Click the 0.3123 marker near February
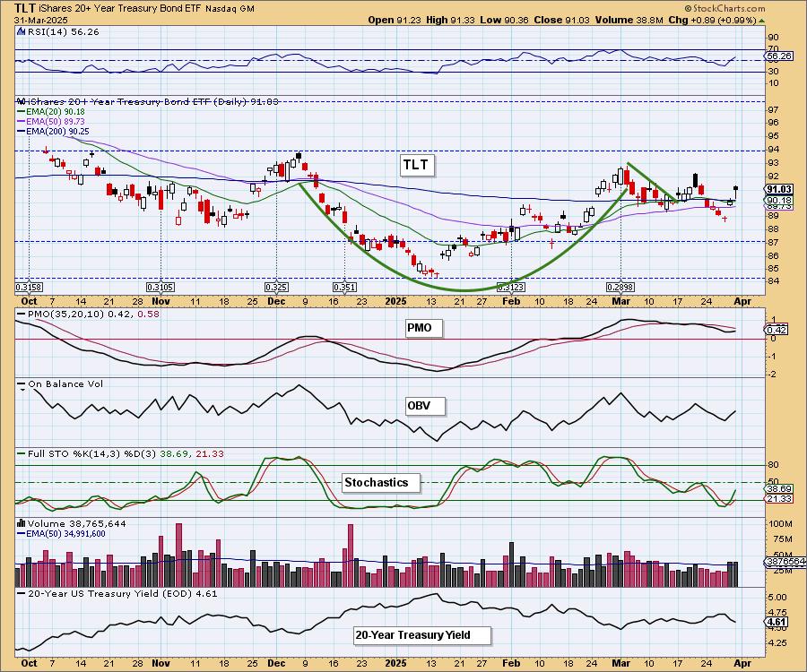The width and height of the screenshot is (807, 672). (510, 287)
